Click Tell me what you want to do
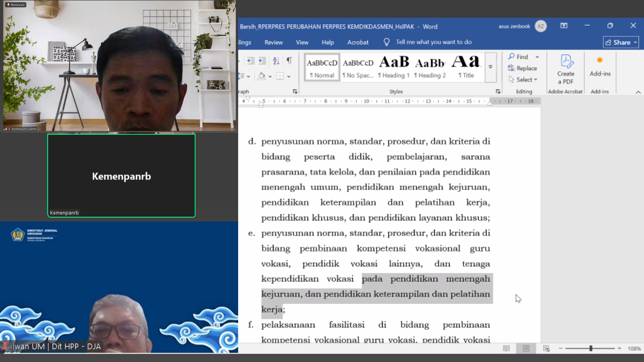 [x=434, y=42]
